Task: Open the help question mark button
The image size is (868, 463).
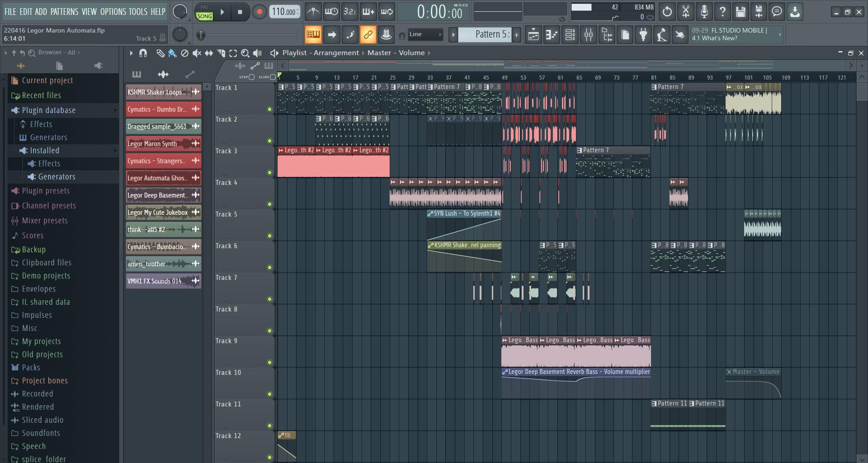Action: pos(722,12)
